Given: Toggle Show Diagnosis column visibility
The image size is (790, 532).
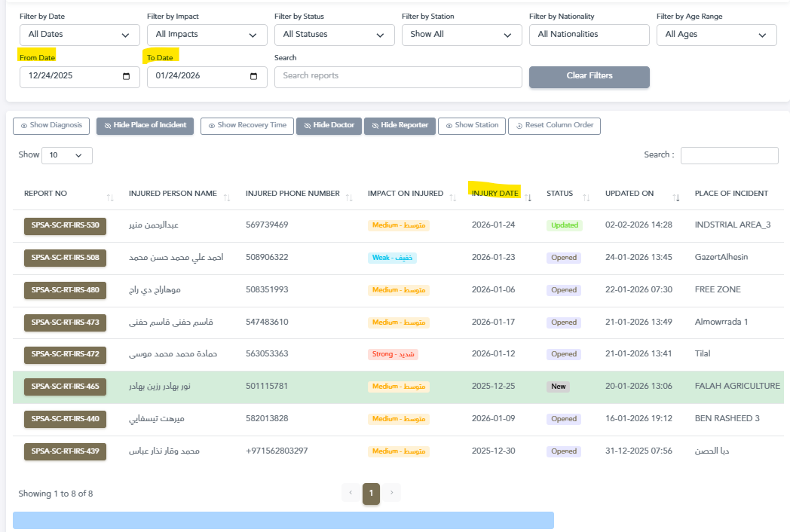Looking at the screenshot, I should (x=51, y=126).
